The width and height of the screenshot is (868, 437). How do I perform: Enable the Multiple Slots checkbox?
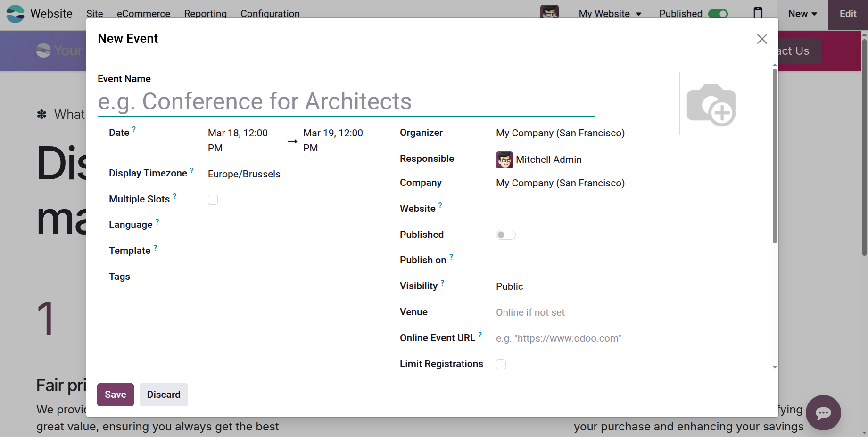(213, 200)
